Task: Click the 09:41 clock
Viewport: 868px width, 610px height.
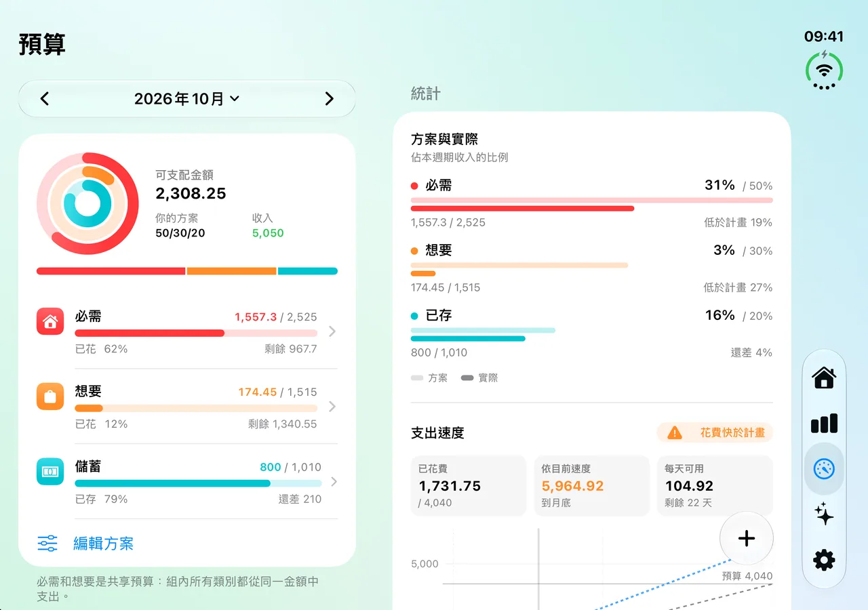Action: coord(824,37)
